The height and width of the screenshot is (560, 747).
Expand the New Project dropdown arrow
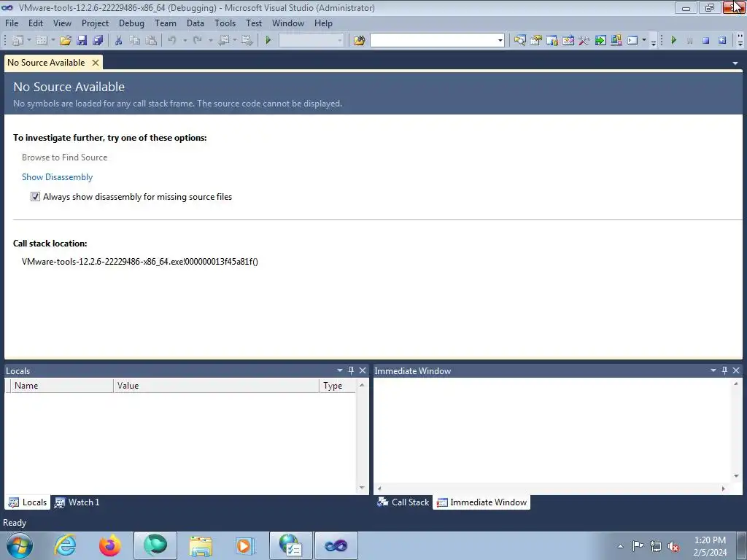(29, 41)
